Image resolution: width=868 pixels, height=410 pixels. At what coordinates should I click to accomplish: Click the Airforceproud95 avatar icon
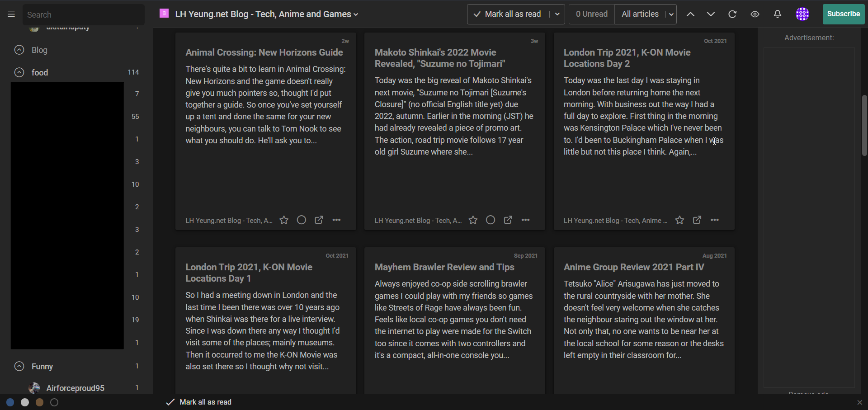tap(34, 388)
